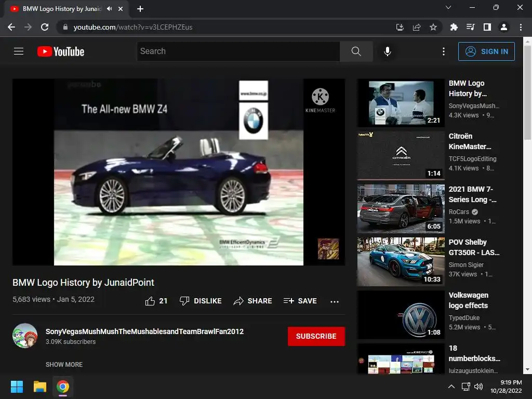Play Volkswagen logo 1:08 thumbnail
This screenshot has width=532, height=399.
[401, 315]
